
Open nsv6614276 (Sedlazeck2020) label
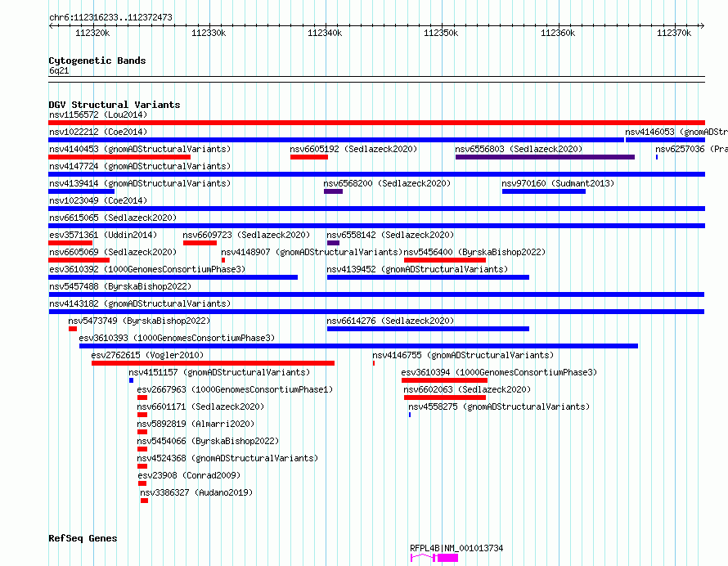coord(390,321)
